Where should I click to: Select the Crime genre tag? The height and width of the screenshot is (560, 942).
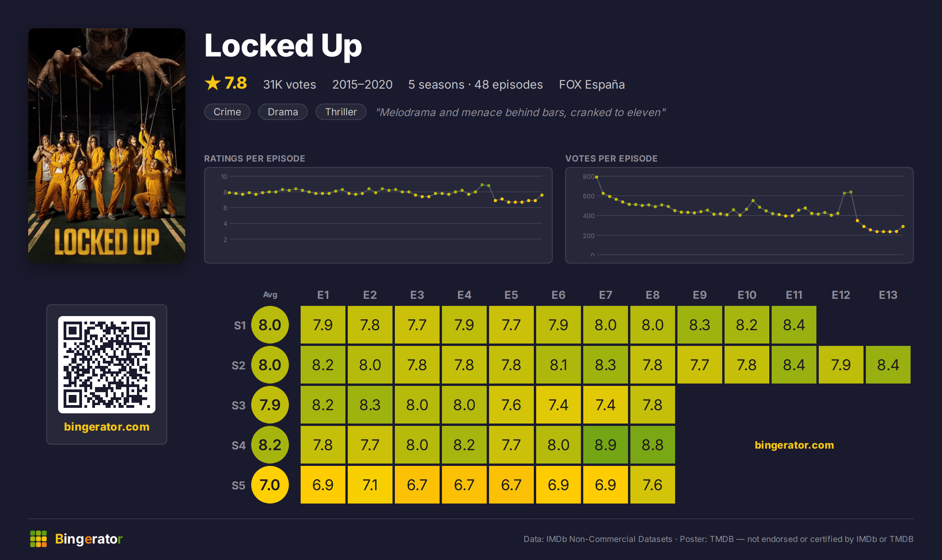227,112
